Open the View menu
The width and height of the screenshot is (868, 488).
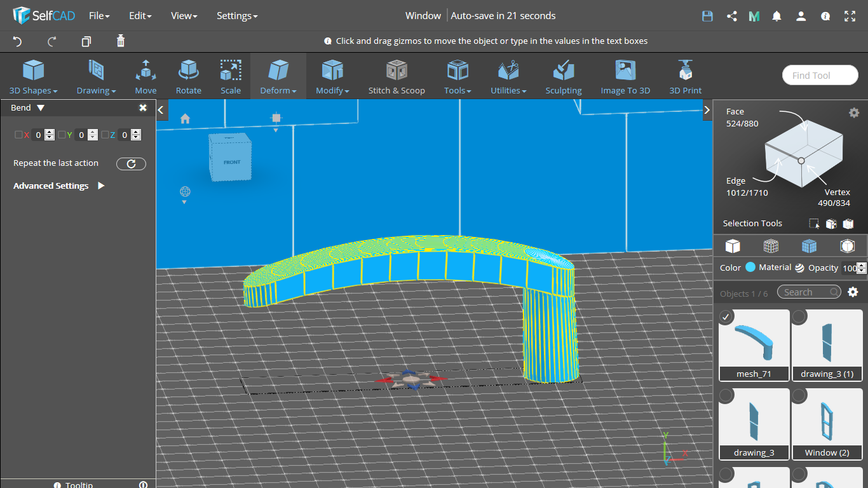184,16
